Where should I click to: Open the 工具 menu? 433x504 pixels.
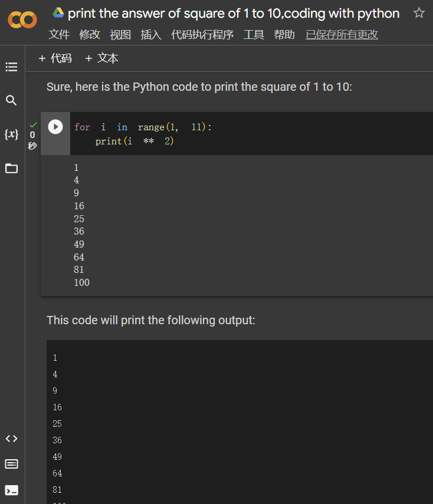click(254, 34)
